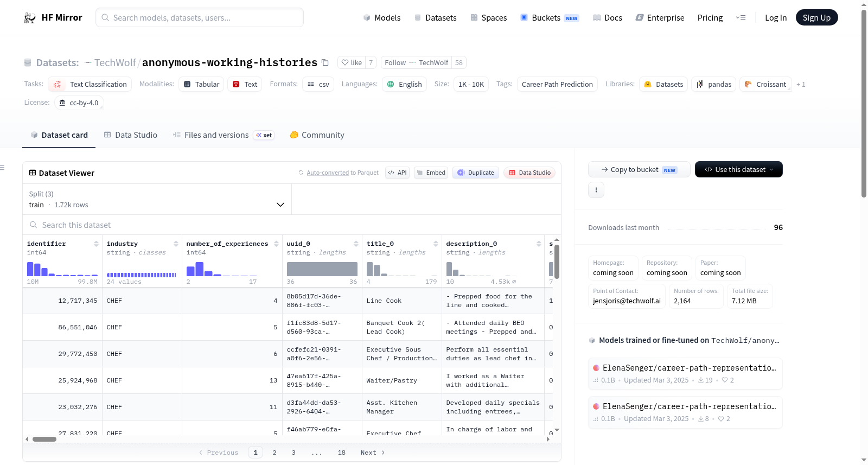Viewport: 868px width, 465px height.
Task: Go to Datasets in top navigation
Action: click(435, 18)
